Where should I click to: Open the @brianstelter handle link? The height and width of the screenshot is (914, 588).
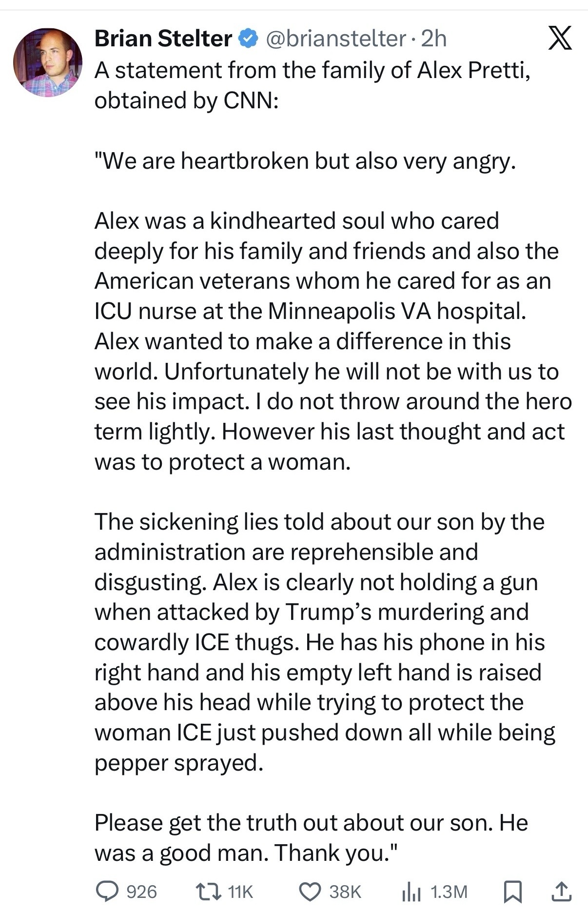click(x=335, y=39)
